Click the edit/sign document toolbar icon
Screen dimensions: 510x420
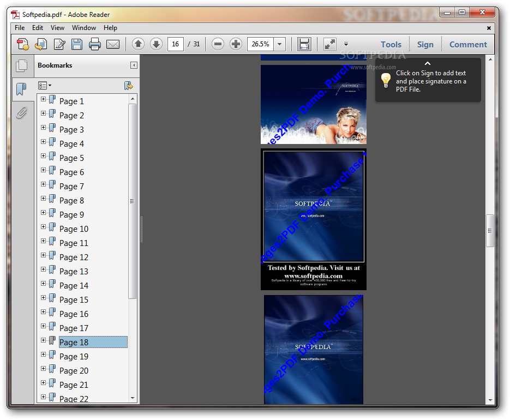click(x=59, y=44)
